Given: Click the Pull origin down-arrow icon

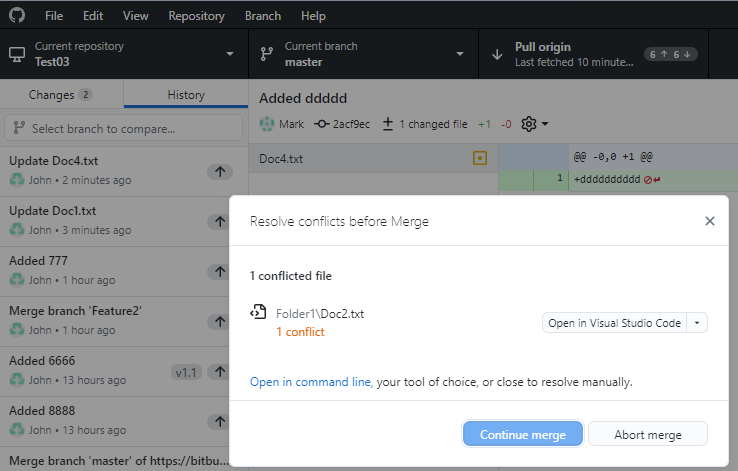Looking at the screenshot, I should [x=497, y=54].
